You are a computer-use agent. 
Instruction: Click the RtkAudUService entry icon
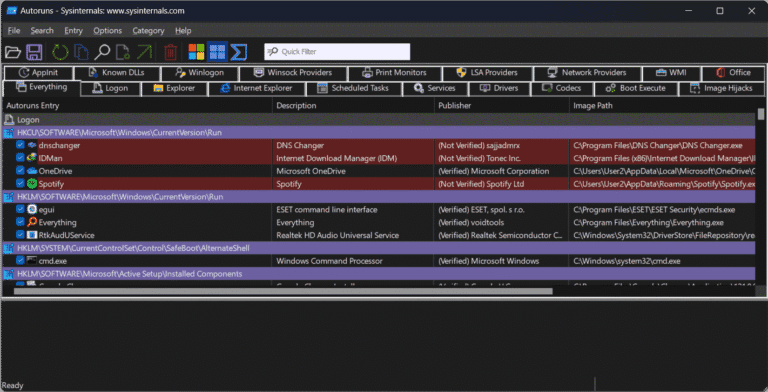32,235
